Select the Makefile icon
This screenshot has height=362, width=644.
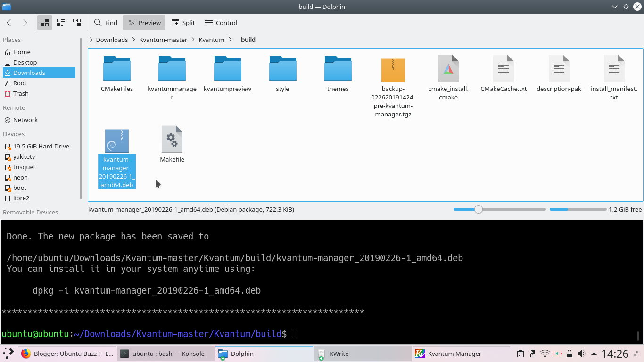tap(172, 139)
